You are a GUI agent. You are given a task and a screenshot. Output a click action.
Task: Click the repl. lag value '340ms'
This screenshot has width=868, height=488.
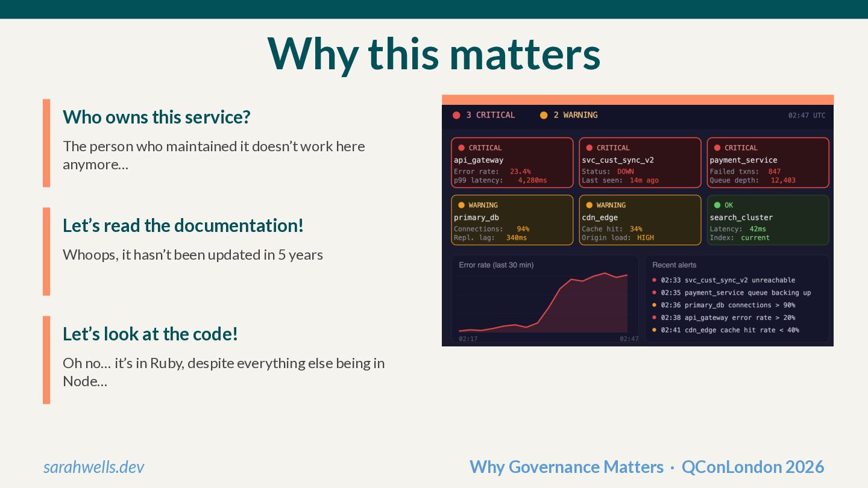point(517,237)
